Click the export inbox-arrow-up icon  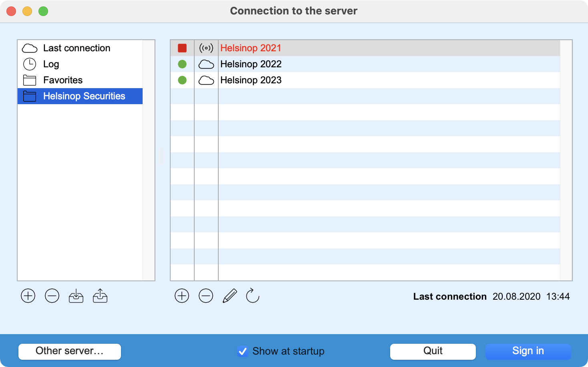[x=100, y=296]
